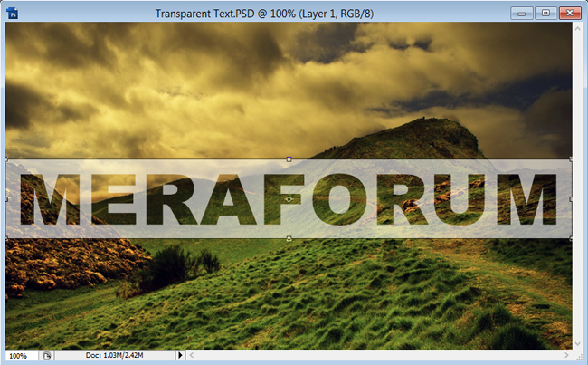The image size is (588, 365).
Task: Click the left-middle transform handle
Action: 6,198
